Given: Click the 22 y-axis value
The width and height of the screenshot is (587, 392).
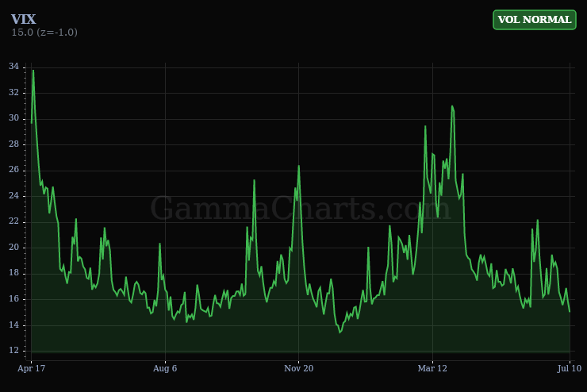Looking at the screenshot, I should [13, 221].
